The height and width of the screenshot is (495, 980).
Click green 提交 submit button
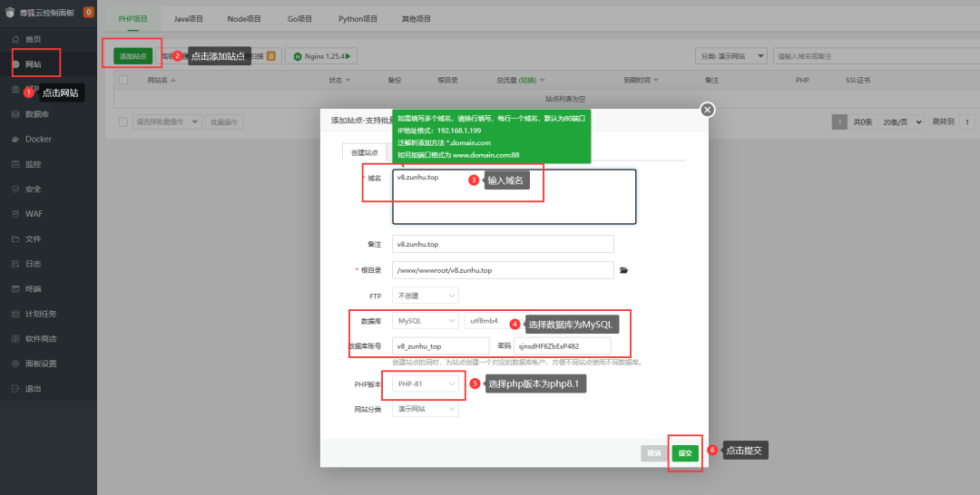click(685, 453)
